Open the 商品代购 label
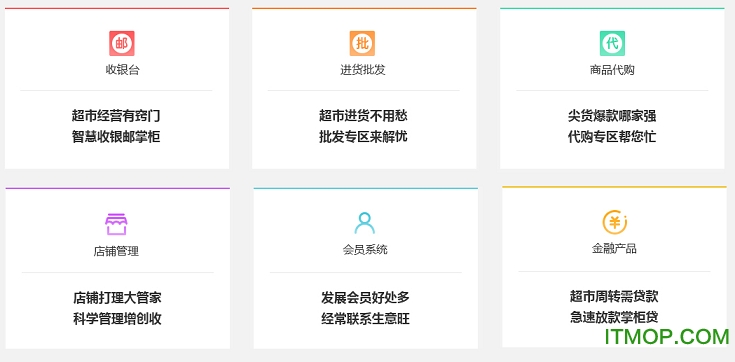 point(612,70)
